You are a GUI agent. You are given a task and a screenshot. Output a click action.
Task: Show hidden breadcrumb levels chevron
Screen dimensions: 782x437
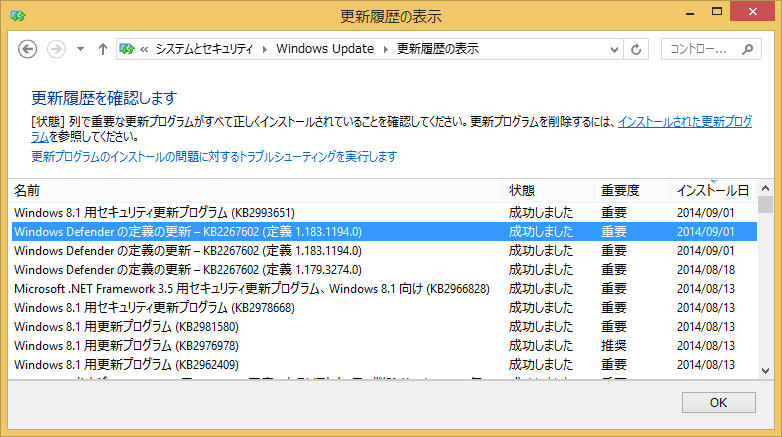pyautogui.click(x=144, y=49)
